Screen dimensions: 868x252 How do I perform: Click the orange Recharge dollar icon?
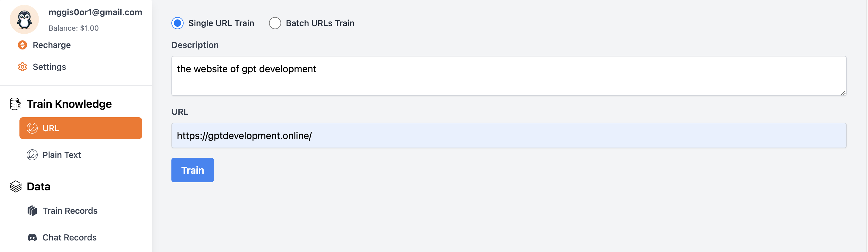coord(22,45)
